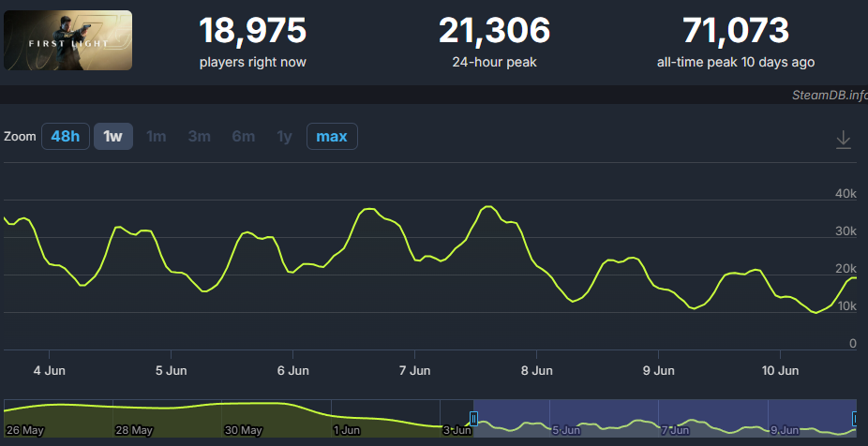Click the 20k y-axis label
This screenshot has height=446, width=868.
[846, 269]
